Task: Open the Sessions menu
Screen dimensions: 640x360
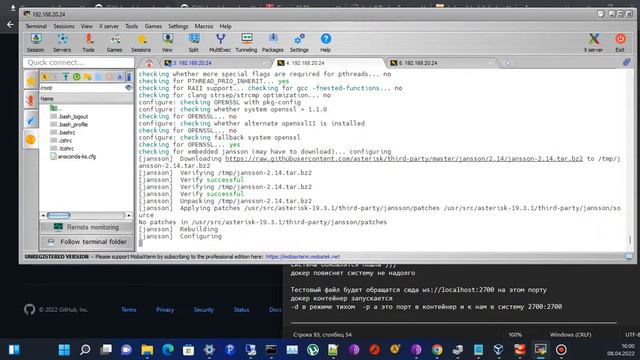Action: [x=64, y=26]
